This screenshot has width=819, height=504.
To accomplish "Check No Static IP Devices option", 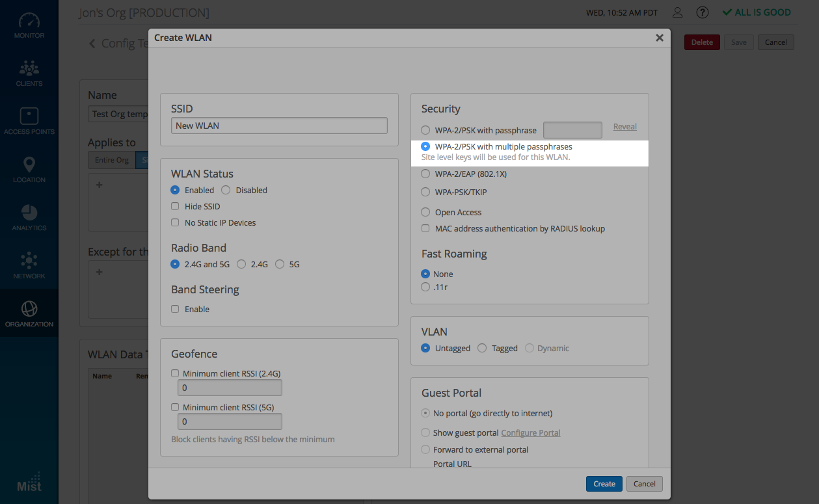I will 175,222.
